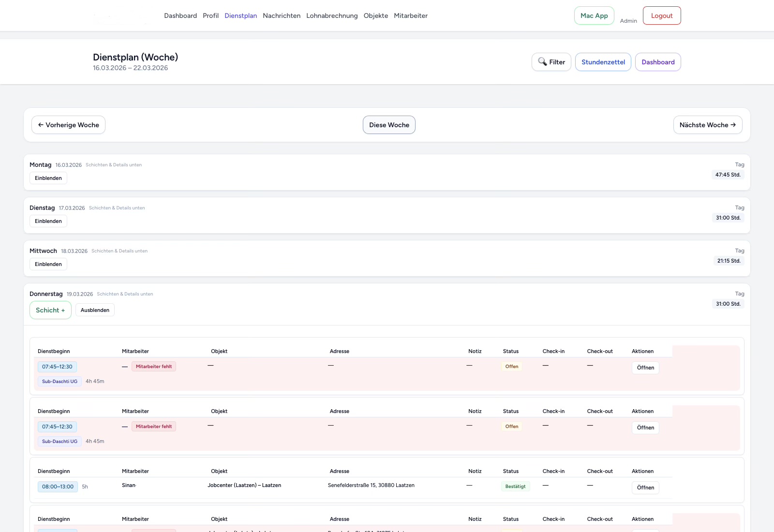This screenshot has height=532, width=774.
Task: Show Mittwoch shifts with Einblenden
Action: pyautogui.click(x=48, y=264)
